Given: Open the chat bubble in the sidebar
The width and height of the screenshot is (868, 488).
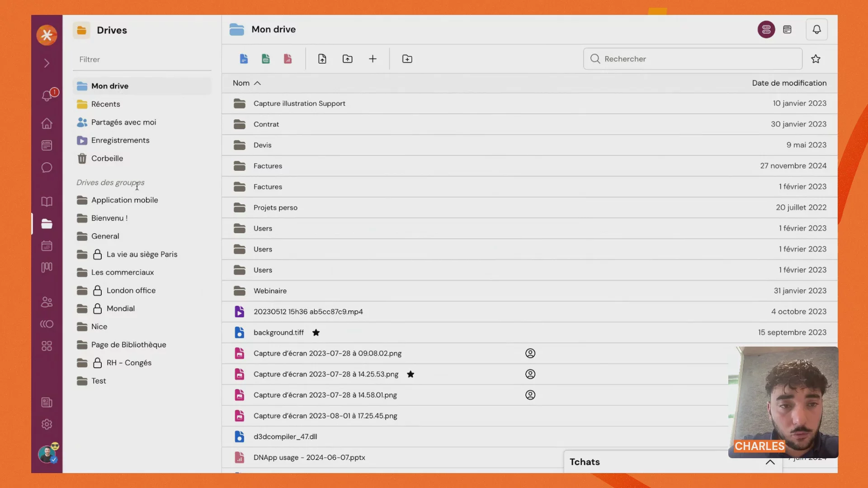Looking at the screenshot, I should tap(47, 168).
